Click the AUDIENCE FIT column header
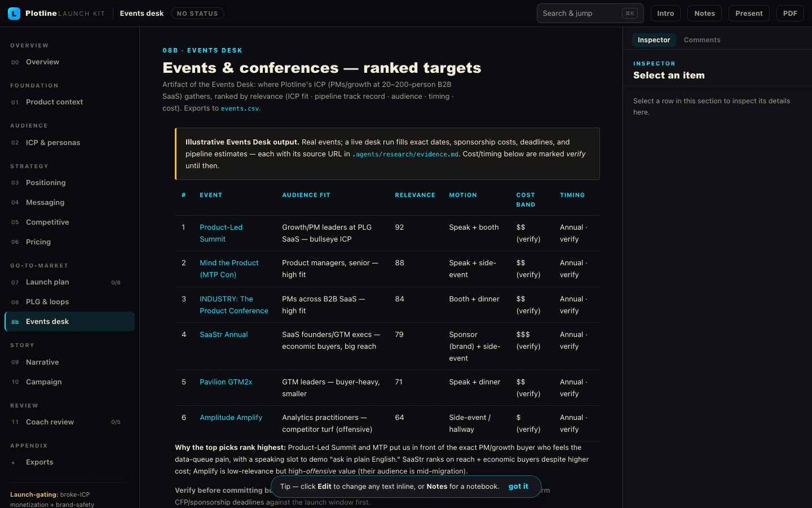 coord(306,195)
